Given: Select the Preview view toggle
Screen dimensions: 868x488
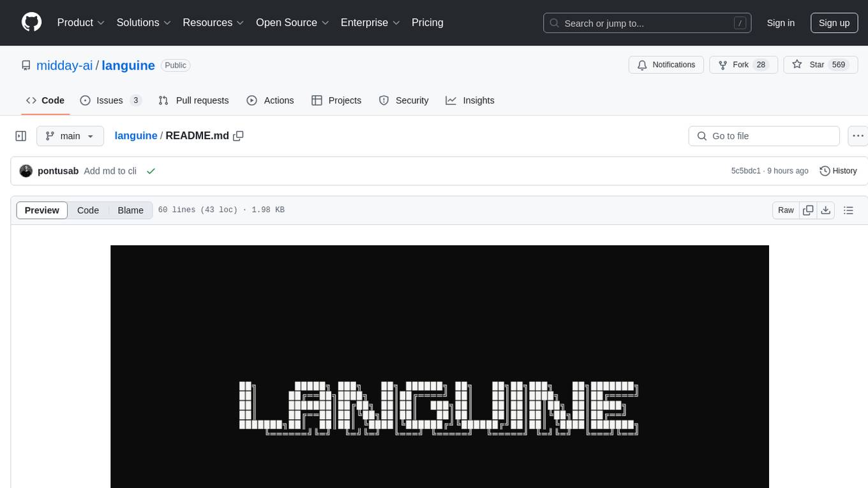Looking at the screenshot, I should click(42, 210).
